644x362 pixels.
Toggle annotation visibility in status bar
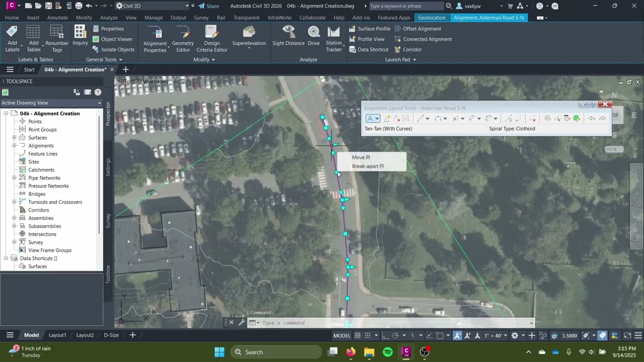tap(457, 335)
